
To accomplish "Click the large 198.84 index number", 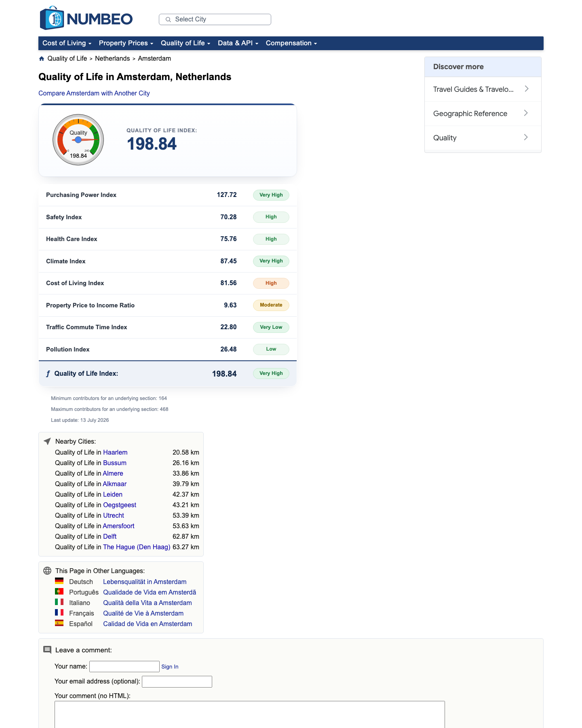I will tap(152, 144).
